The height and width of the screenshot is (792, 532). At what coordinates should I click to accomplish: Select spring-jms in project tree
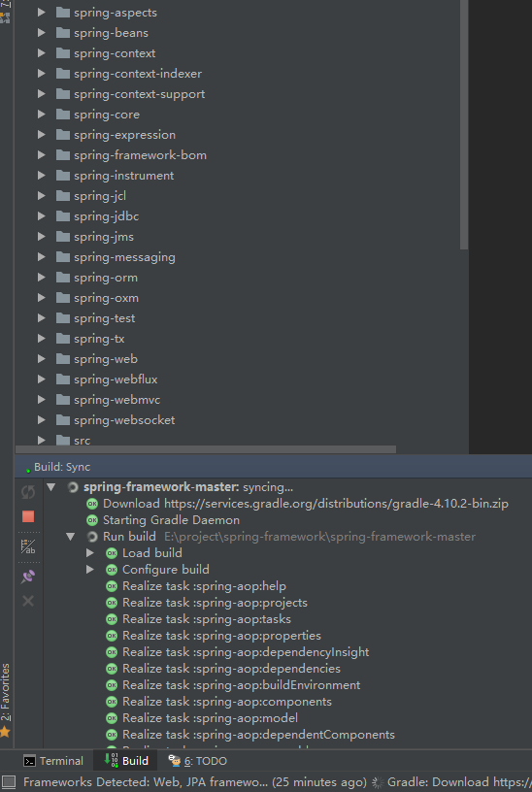point(104,237)
